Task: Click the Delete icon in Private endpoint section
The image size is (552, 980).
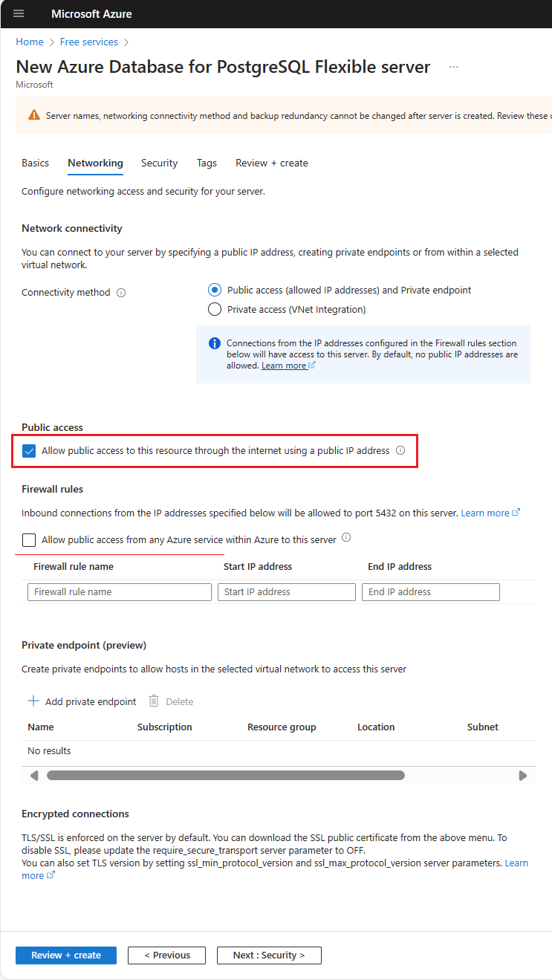Action: click(154, 701)
